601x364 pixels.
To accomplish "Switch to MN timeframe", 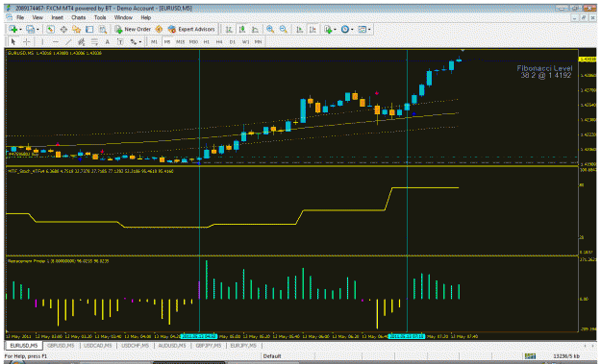I will point(258,41).
